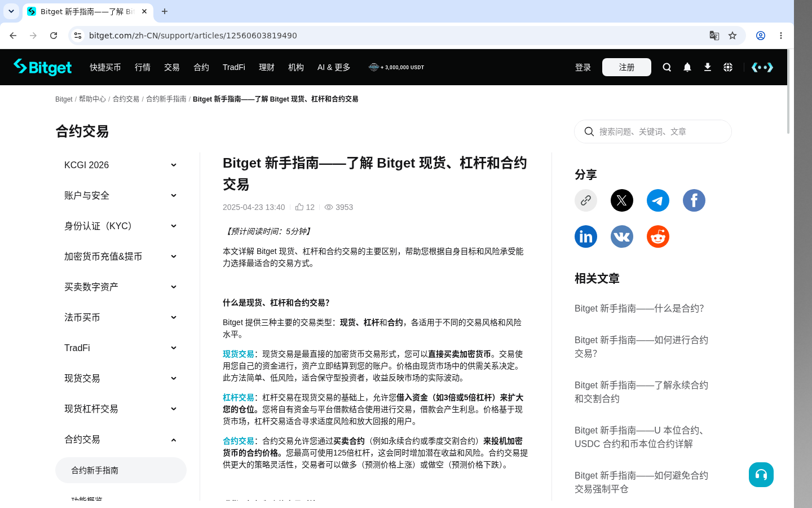Open 机构 nav menu
This screenshot has height=508, width=812.
click(296, 67)
